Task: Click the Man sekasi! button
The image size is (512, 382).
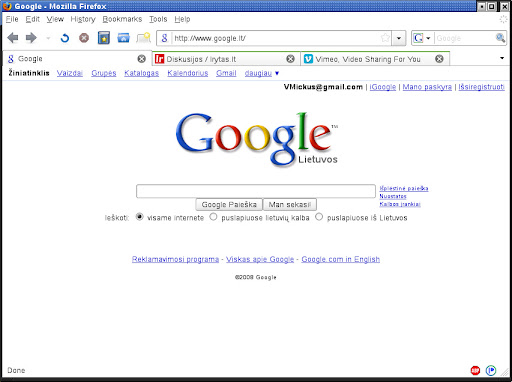Action: pyautogui.click(x=290, y=205)
